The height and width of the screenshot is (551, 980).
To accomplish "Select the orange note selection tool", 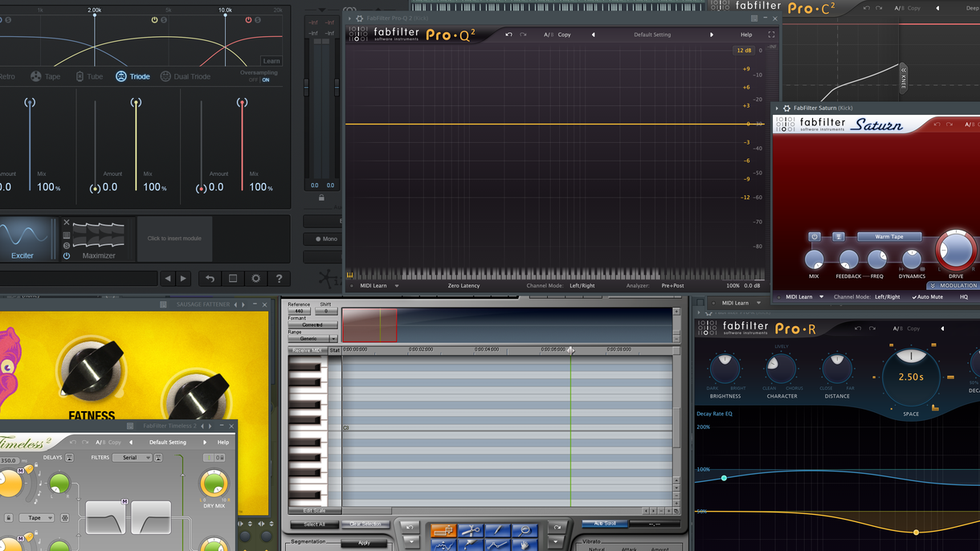I will (443, 530).
